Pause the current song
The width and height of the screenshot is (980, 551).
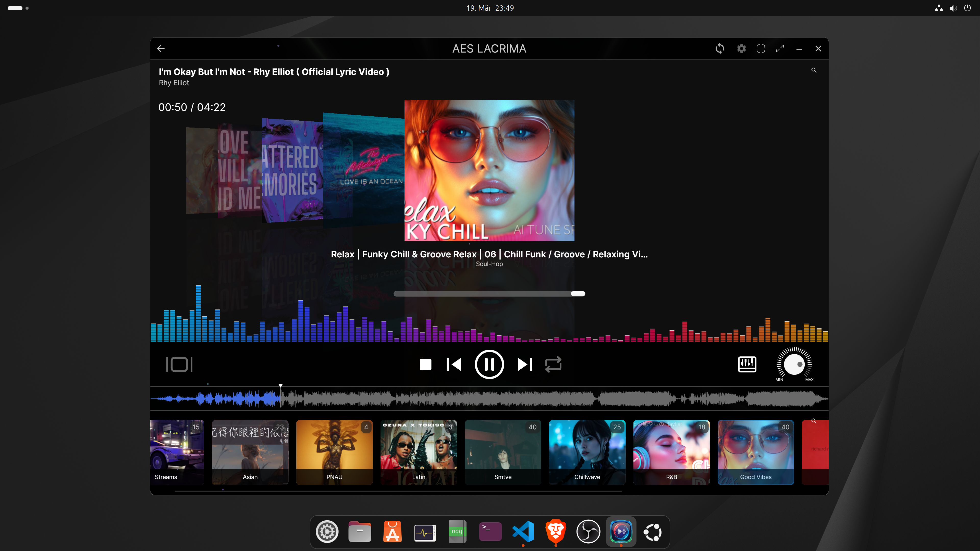pos(489,364)
